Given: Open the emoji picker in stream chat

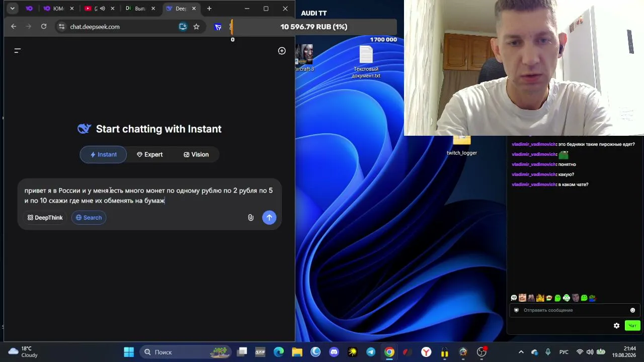Looking at the screenshot, I should 632,310.
